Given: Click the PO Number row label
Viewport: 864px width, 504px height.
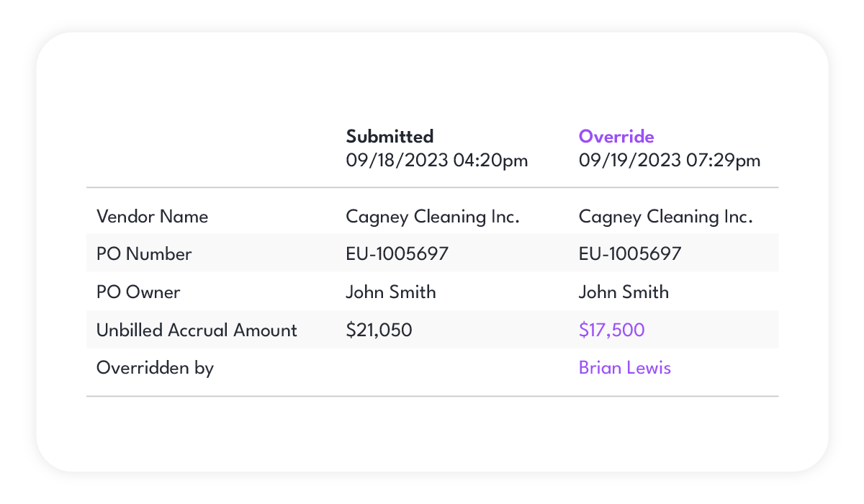Looking at the screenshot, I should point(144,254).
